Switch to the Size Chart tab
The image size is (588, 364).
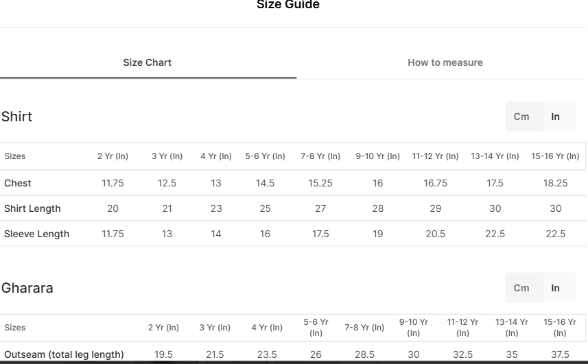pyautogui.click(x=148, y=62)
